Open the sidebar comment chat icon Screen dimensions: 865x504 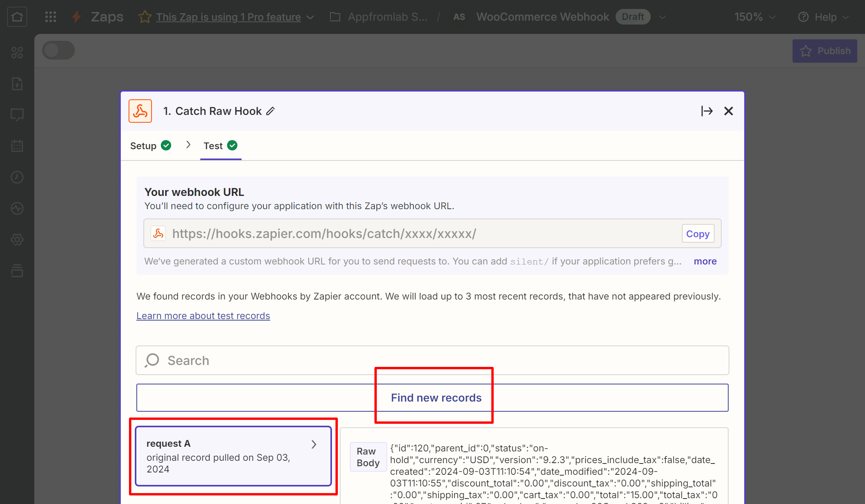click(17, 115)
